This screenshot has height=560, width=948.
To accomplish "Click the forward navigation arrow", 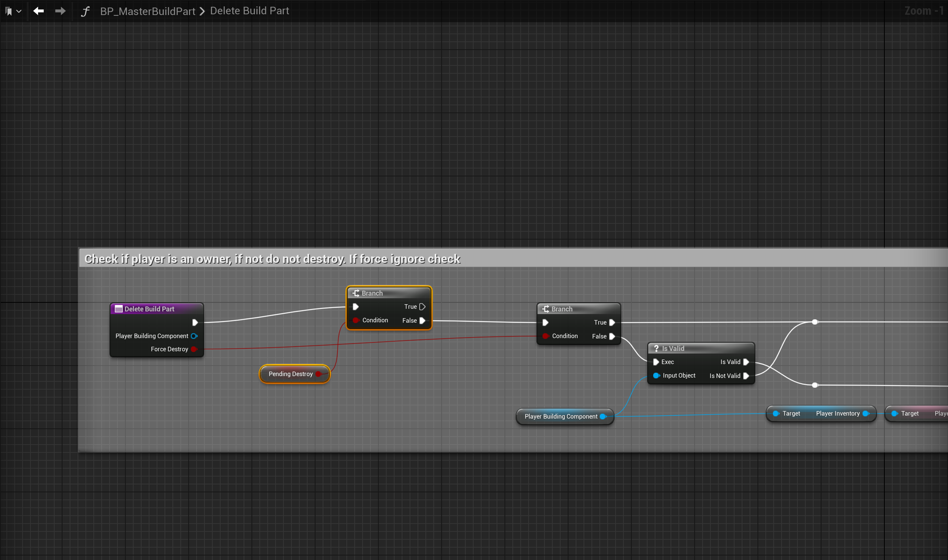I will tap(60, 11).
